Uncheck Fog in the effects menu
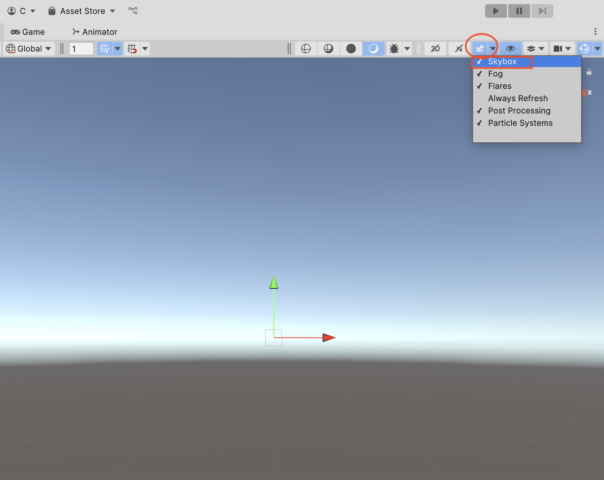This screenshot has width=604, height=480. point(527,74)
